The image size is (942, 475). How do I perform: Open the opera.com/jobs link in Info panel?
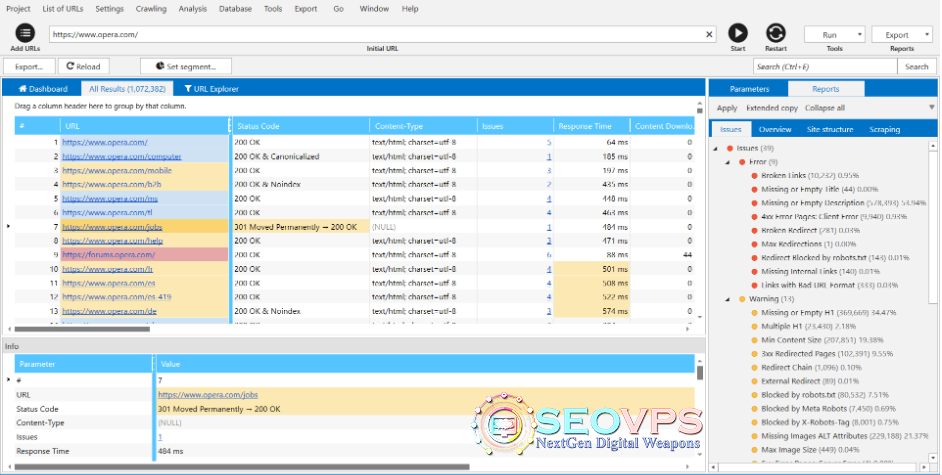[208, 395]
